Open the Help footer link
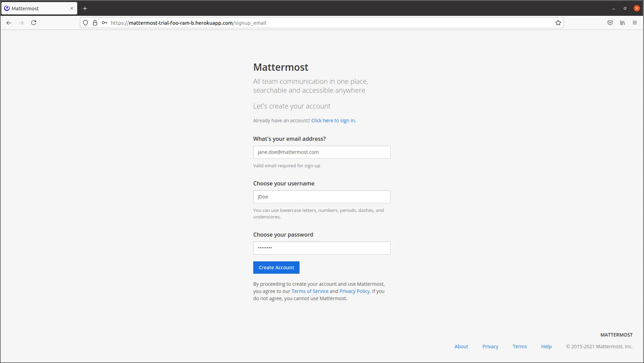Image resolution: width=644 pixels, height=363 pixels. point(546,347)
